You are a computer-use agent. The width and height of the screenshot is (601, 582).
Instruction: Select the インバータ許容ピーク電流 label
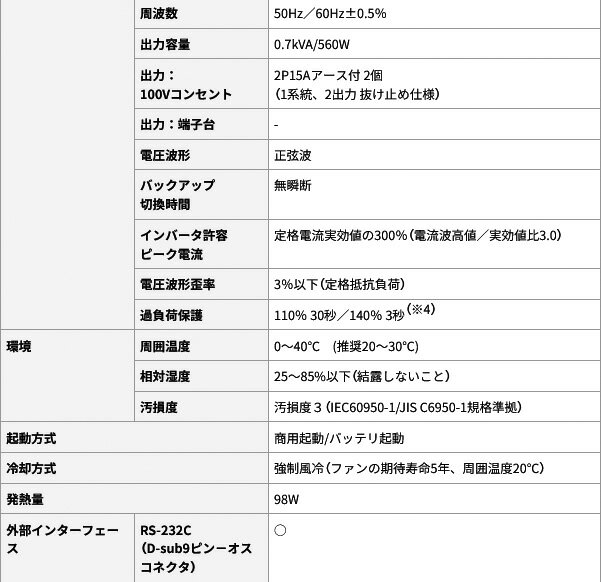pos(184,245)
